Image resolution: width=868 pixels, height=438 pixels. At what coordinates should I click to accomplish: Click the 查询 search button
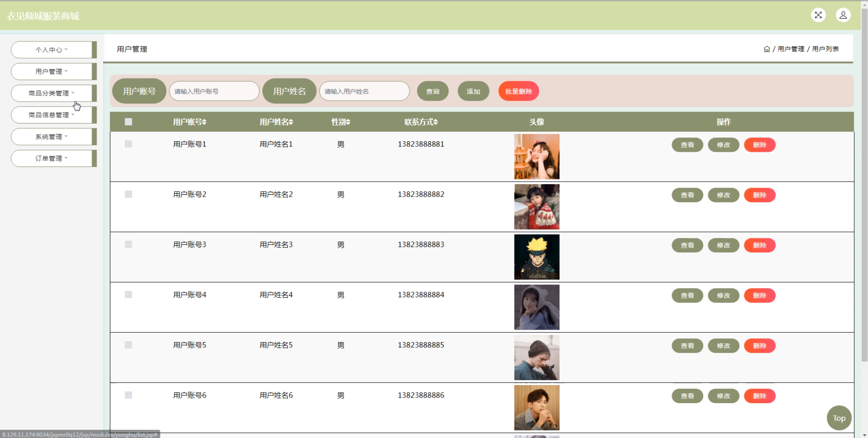(433, 91)
